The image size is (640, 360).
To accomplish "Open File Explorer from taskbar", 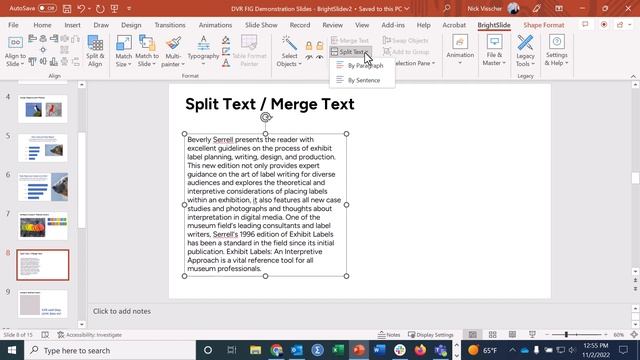I will tap(256, 350).
